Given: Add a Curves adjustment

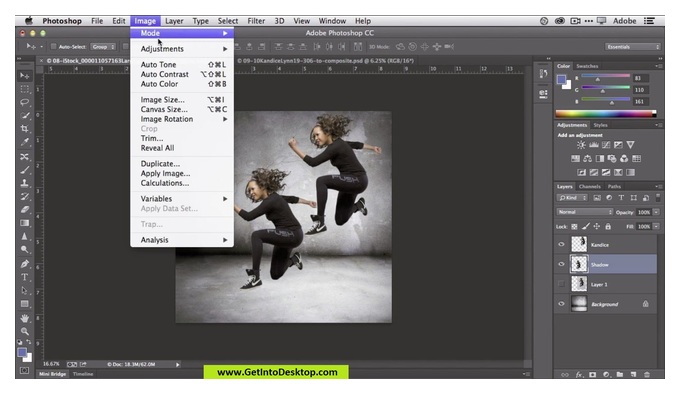Looking at the screenshot, I should click(606, 145).
